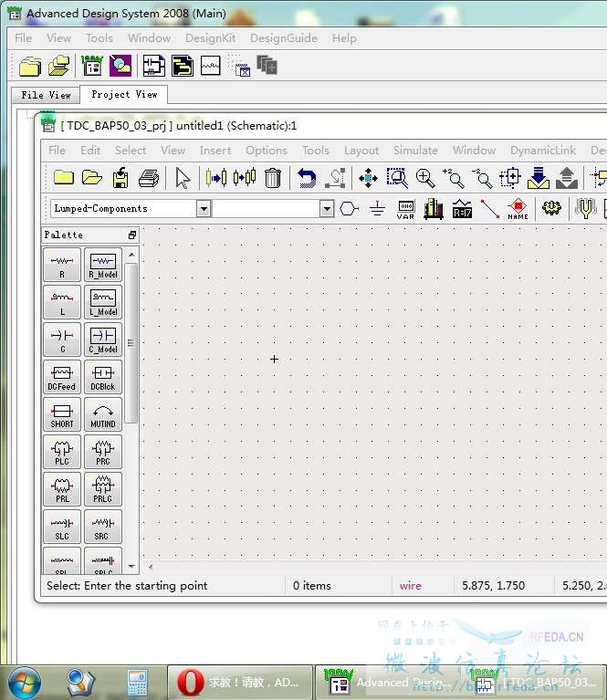Image resolution: width=607 pixels, height=700 pixels.
Task: Switch to Opera browser taskbar item
Action: (240, 682)
